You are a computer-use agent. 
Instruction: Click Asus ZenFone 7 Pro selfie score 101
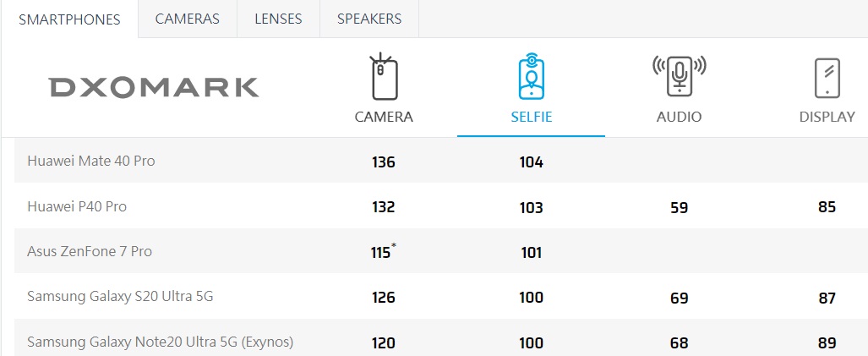531,252
